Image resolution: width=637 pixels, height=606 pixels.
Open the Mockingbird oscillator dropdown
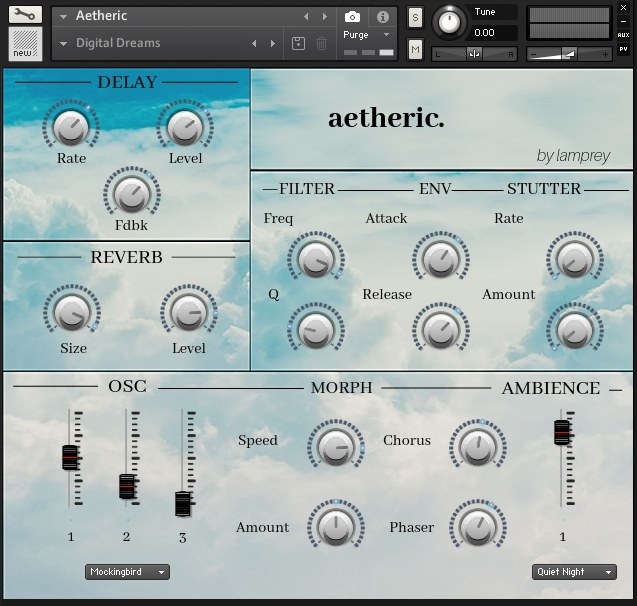pos(127,572)
